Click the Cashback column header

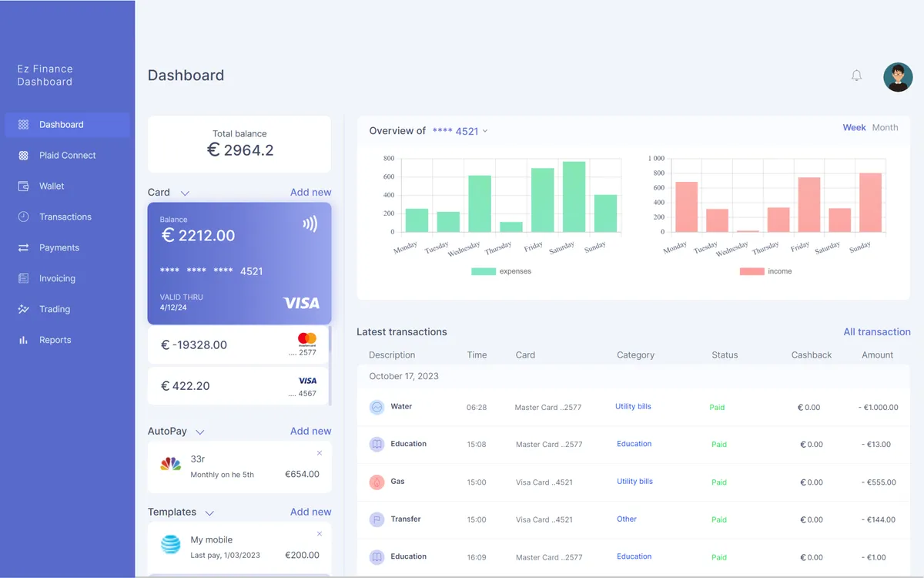click(812, 355)
